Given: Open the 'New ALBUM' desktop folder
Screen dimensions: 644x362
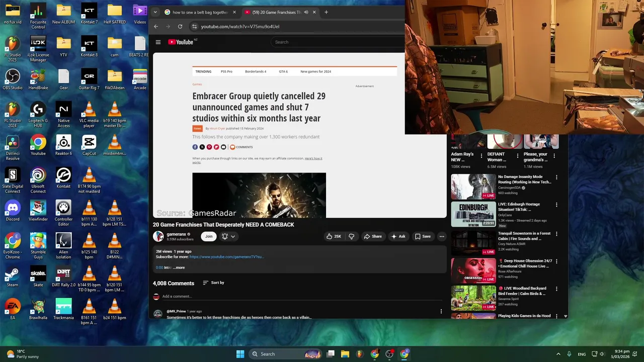Looking at the screenshot, I should click(x=64, y=15).
